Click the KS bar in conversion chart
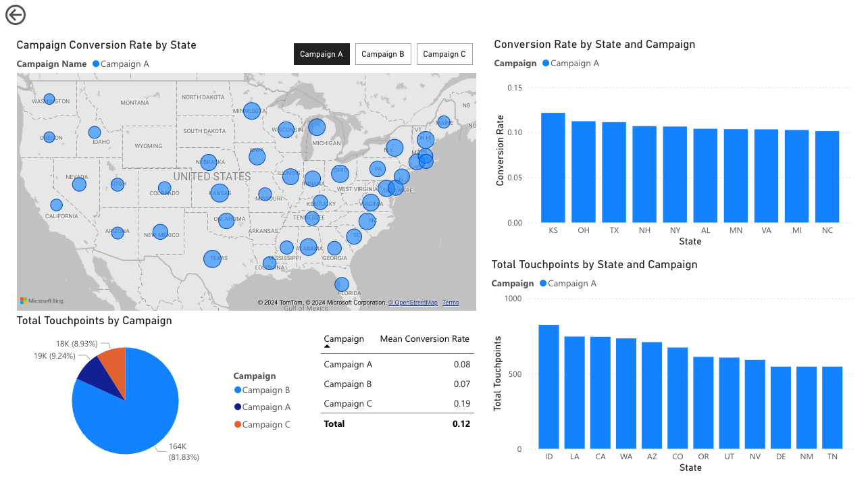Viewport: 868px width, 489px height. [553, 168]
